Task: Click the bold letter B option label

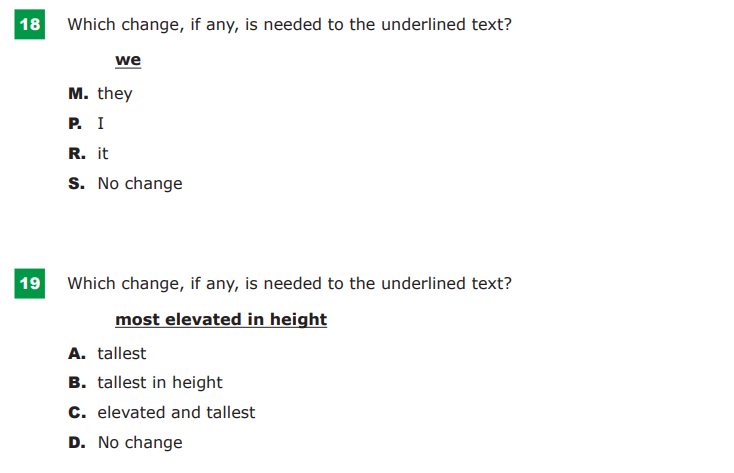Action: [x=75, y=383]
